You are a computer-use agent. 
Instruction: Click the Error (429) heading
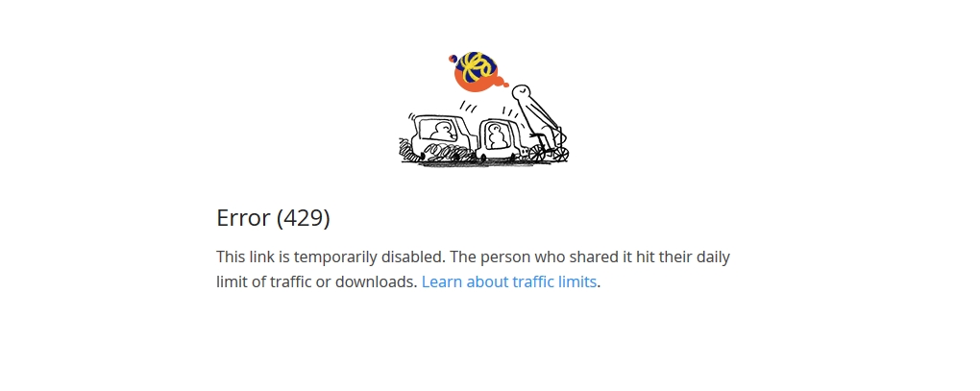[x=273, y=218]
